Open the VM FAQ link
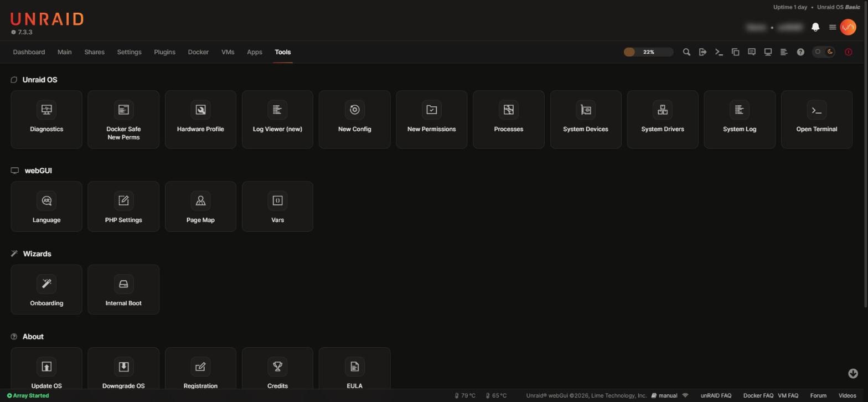This screenshot has height=402, width=868. tap(788, 396)
